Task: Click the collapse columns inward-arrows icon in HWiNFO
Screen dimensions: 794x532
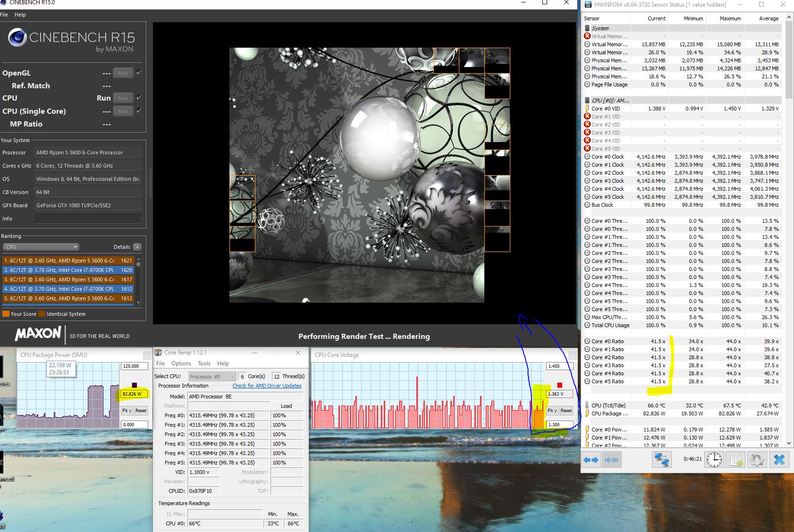Action: (x=611, y=459)
